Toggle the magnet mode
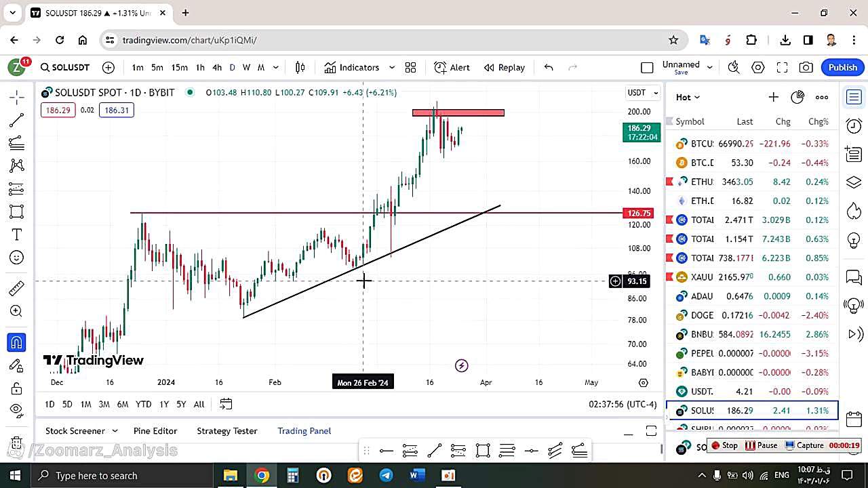Image resolution: width=868 pixels, height=488 pixels. 17,343
